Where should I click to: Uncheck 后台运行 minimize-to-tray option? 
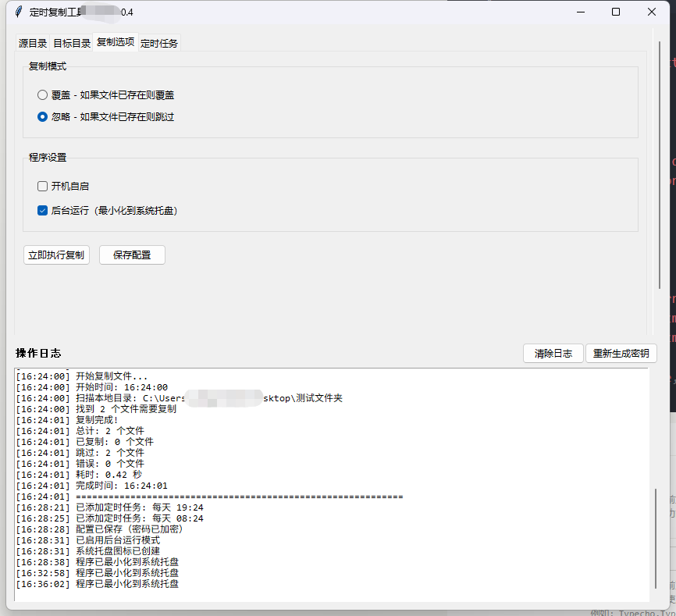coord(43,211)
